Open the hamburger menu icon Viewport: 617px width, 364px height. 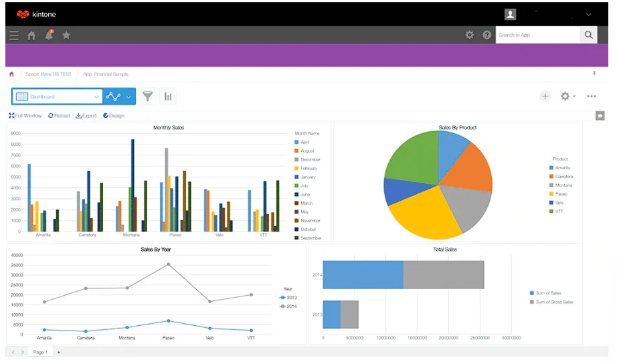pos(14,35)
